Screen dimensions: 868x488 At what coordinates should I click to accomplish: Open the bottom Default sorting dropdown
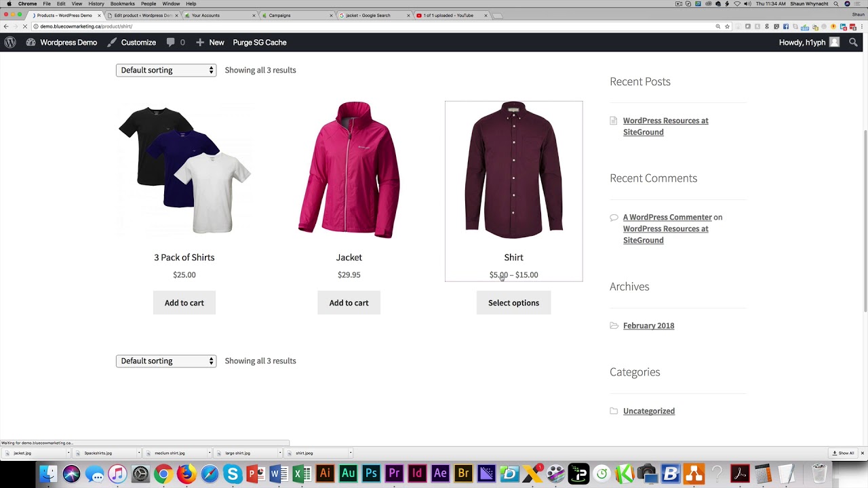coord(166,361)
